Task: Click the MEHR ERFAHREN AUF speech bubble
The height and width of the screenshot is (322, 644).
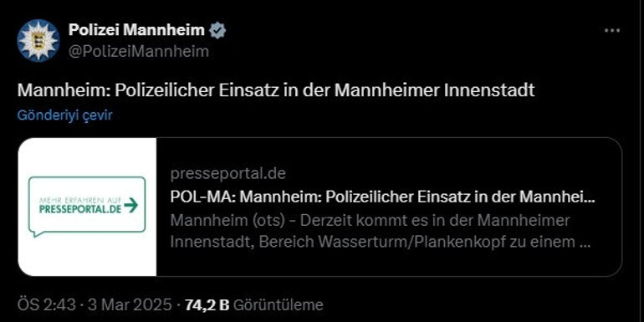Action: 87,207
